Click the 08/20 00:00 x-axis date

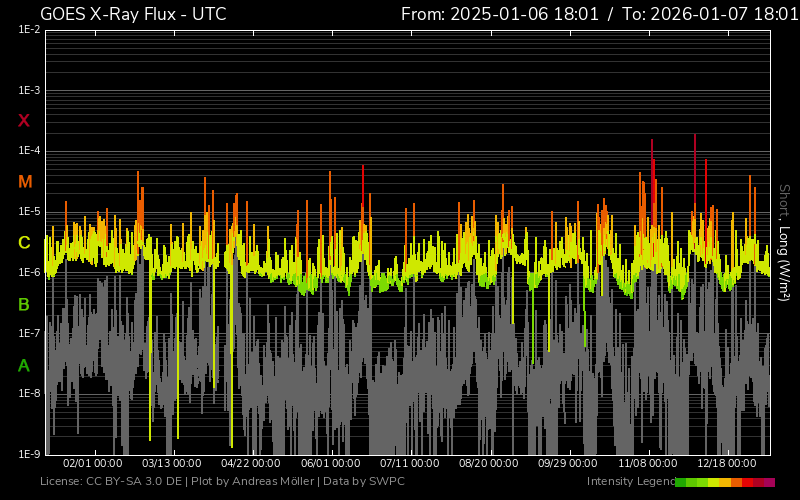tap(488, 464)
